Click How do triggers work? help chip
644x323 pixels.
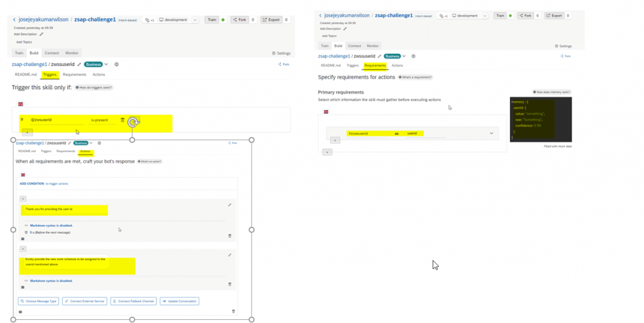coord(94,87)
